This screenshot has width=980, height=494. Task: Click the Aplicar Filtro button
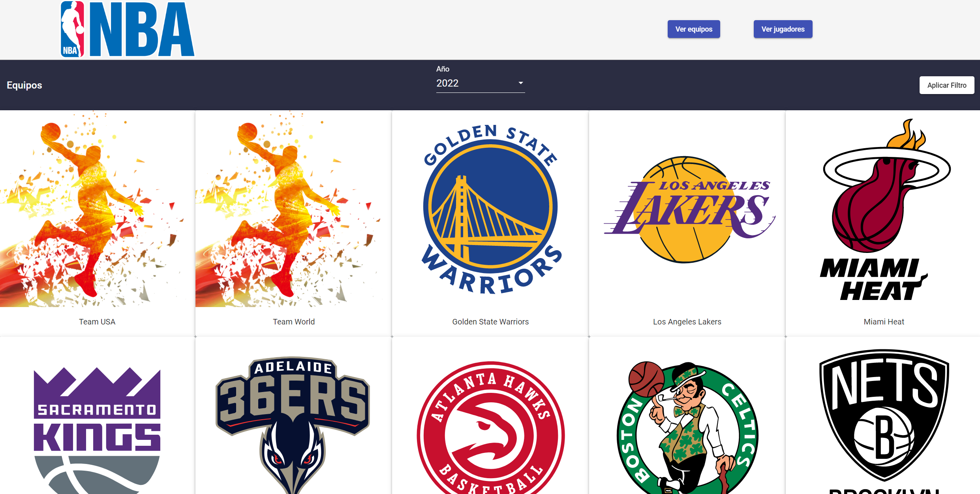(946, 85)
